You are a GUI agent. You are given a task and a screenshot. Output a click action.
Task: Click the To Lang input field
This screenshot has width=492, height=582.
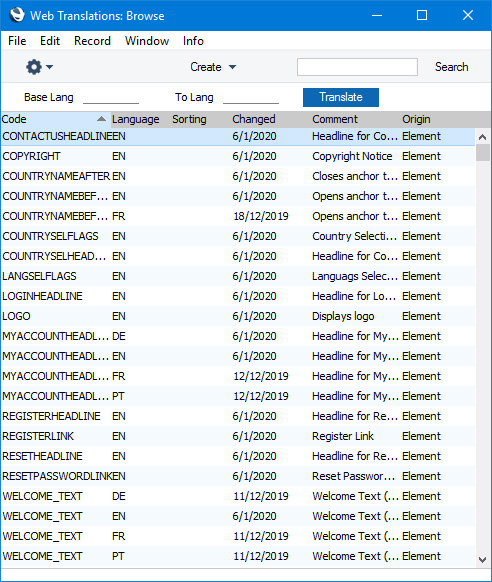[251, 97]
